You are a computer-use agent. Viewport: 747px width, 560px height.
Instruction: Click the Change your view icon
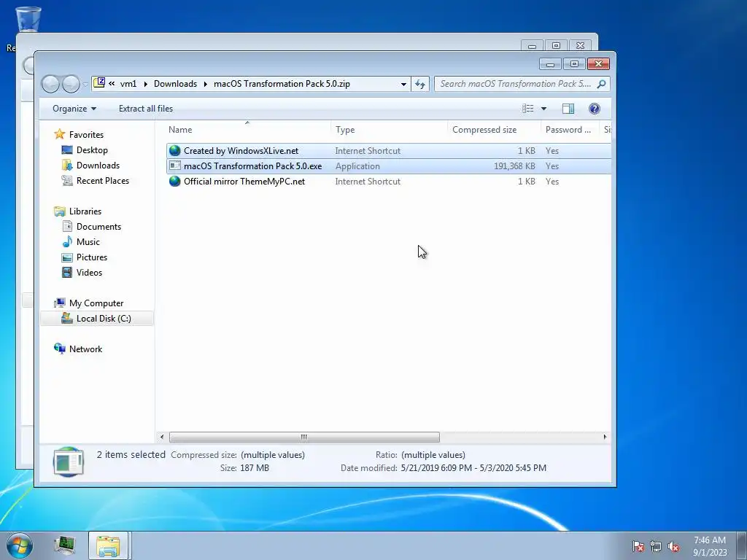click(528, 109)
